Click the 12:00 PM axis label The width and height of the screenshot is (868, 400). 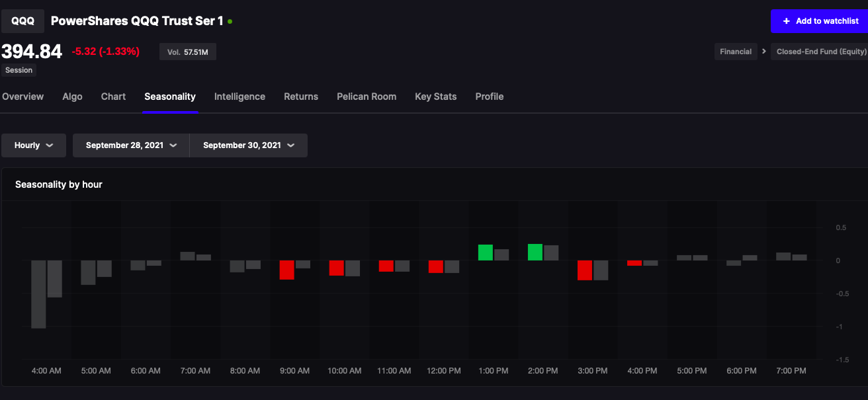[444, 371]
